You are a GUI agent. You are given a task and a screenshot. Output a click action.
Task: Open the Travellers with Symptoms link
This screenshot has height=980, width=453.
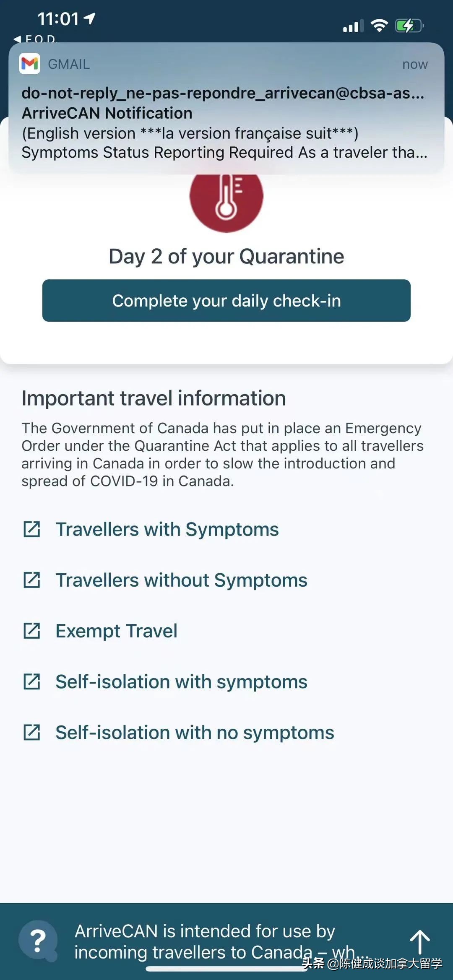167,529
